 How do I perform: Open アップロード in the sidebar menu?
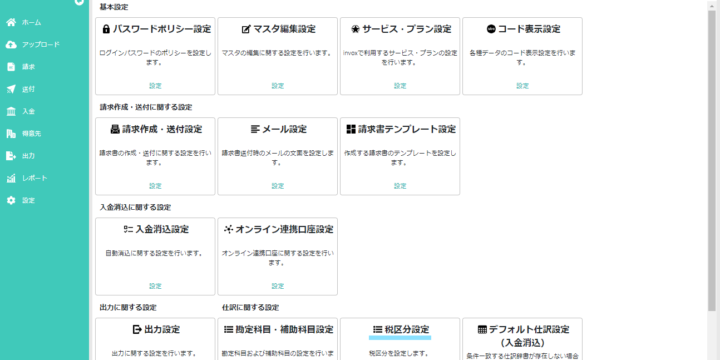tap(41, 45)
